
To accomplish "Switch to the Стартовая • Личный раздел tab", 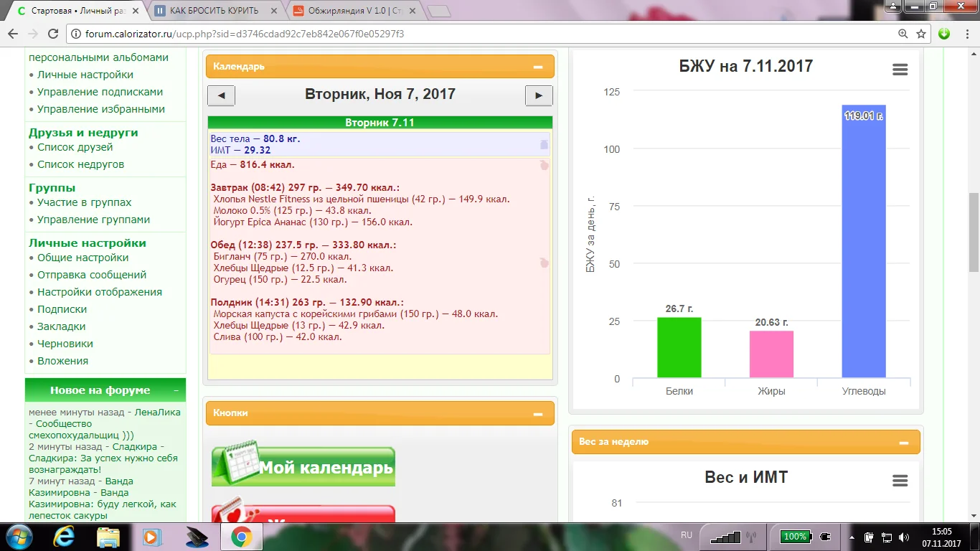I will point(76,11).
